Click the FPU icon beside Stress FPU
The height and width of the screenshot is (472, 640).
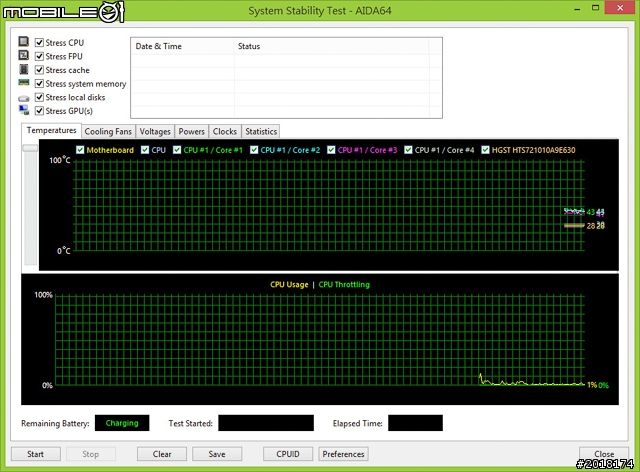24,55
